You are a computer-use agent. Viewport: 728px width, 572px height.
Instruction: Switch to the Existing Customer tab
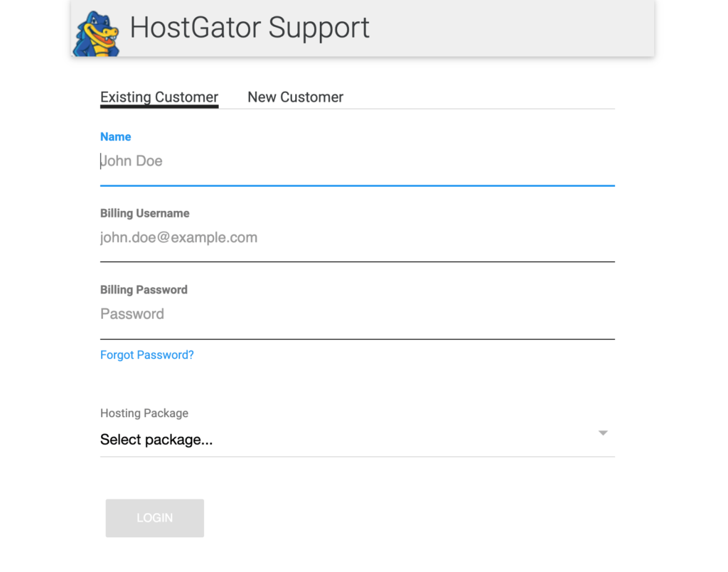(159, 97)
